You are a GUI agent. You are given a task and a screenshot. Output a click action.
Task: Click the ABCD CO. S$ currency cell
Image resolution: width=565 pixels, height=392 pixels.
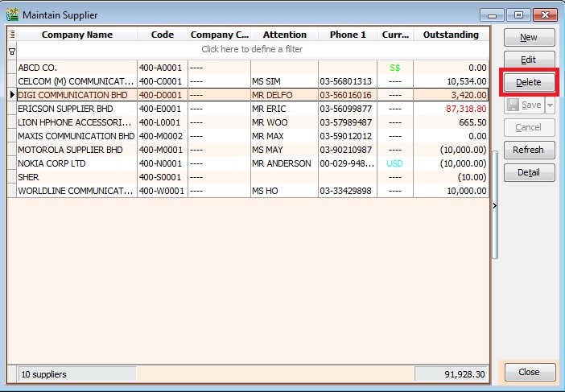(394, 68)
